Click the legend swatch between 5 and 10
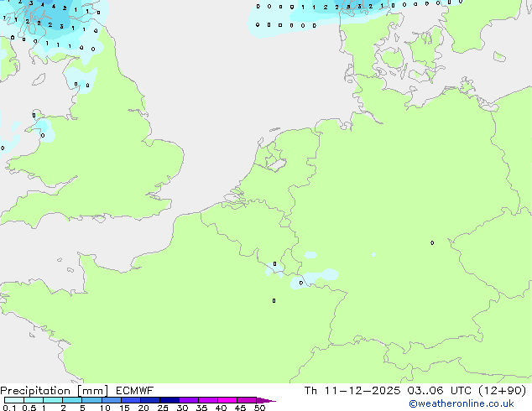The height and width of the screenshot is (411, 532). point(92,400)
